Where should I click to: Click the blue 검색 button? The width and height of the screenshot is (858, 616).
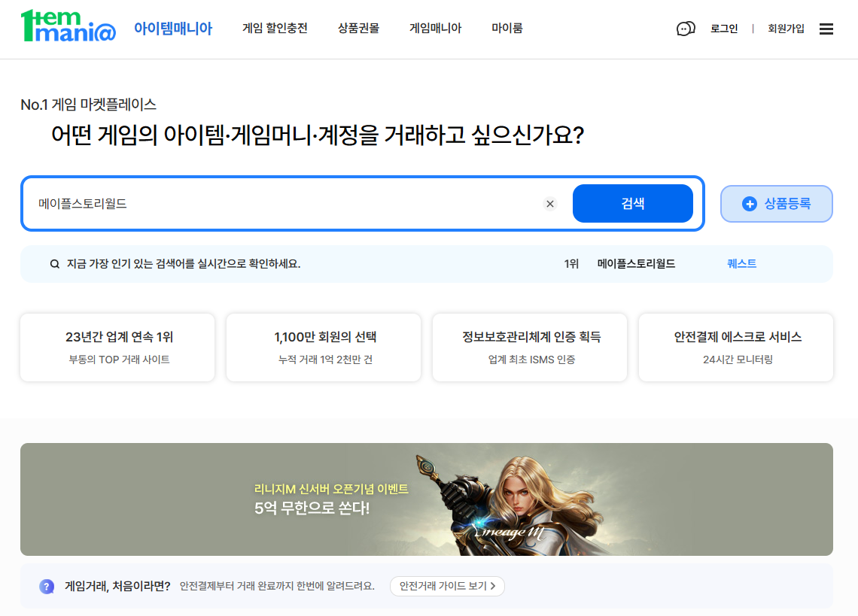pyautogui.click(x=632, y=204)
